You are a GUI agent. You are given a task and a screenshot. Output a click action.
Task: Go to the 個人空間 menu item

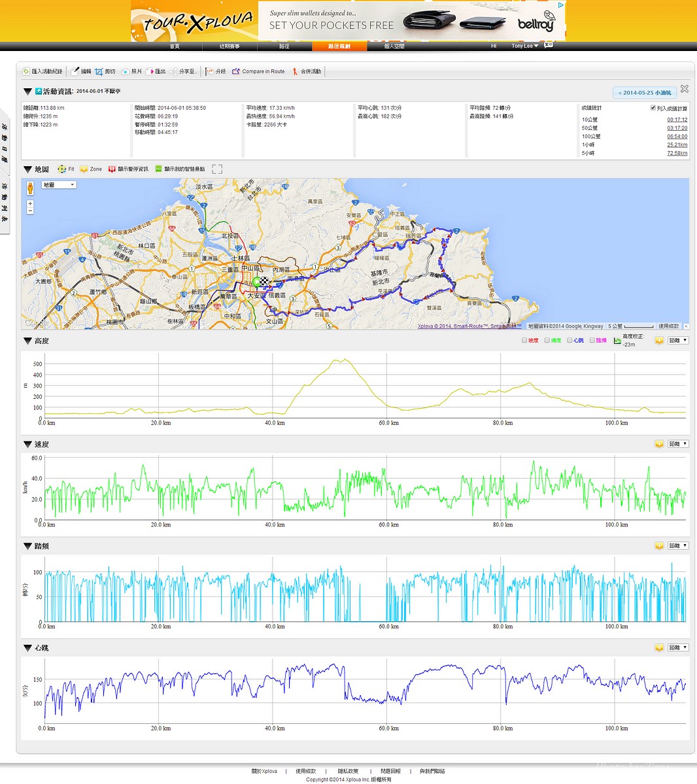394,46
